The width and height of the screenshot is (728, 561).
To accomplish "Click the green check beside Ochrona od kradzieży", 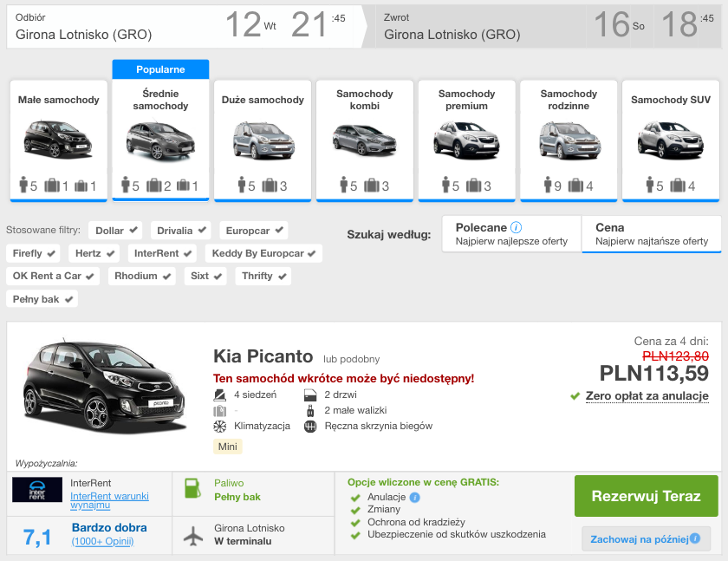I will 355,523.
